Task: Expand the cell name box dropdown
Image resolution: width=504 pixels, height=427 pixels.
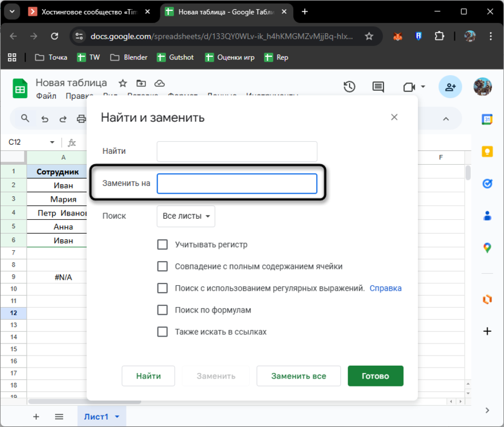Action: 52,143
